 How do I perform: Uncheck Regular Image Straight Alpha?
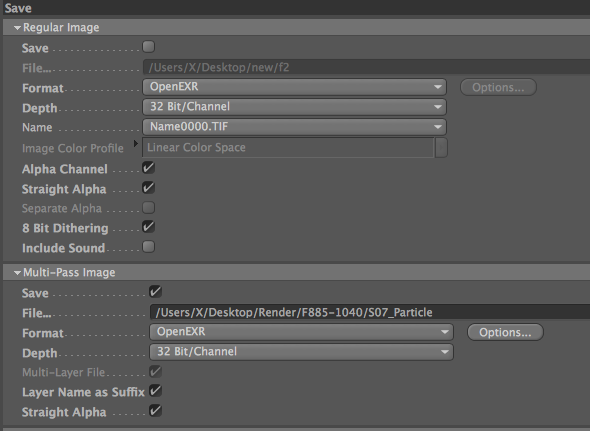[149, 188]
